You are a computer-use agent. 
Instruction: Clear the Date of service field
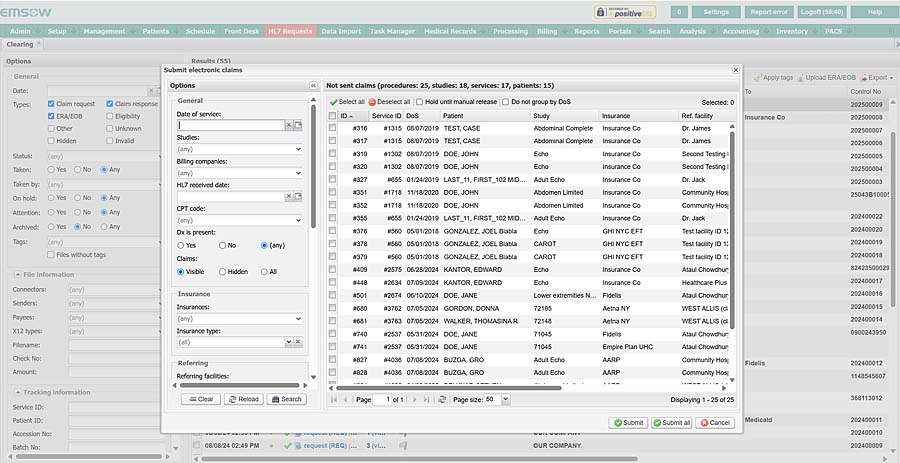[287, 125]
